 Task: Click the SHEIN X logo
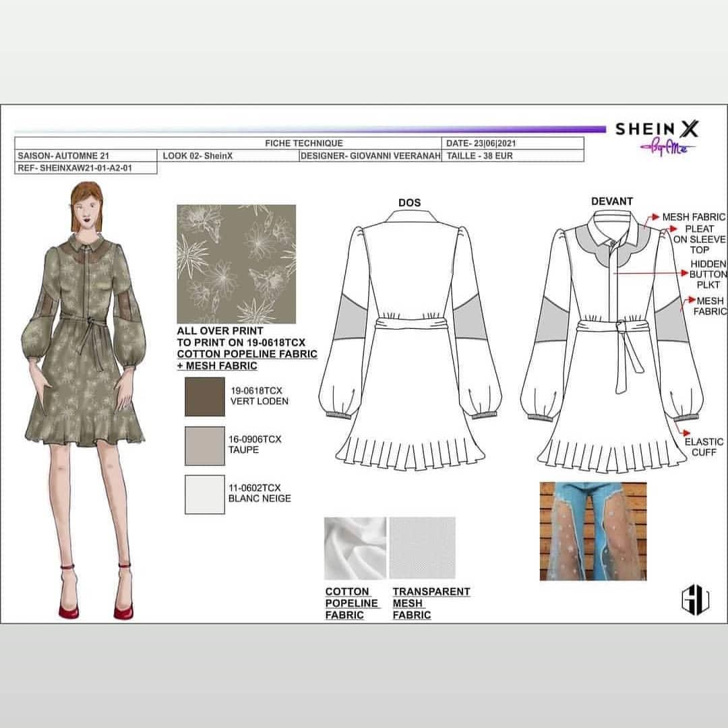(x=657, y=129)
